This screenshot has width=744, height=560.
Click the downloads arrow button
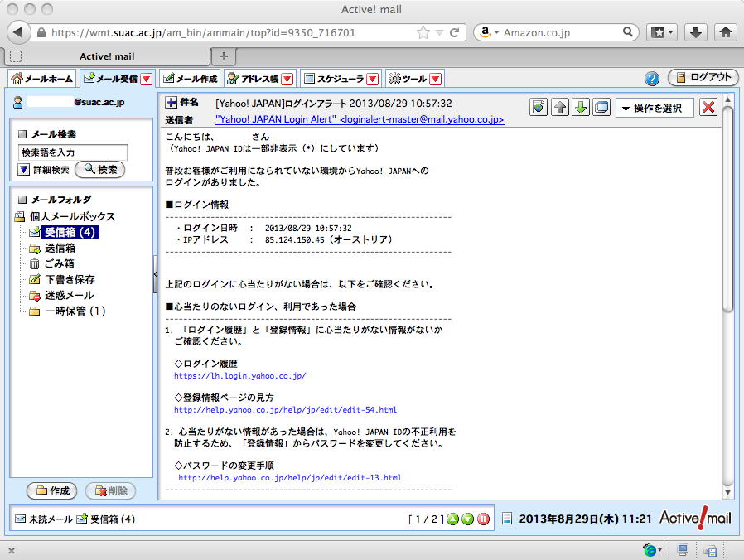696,32
